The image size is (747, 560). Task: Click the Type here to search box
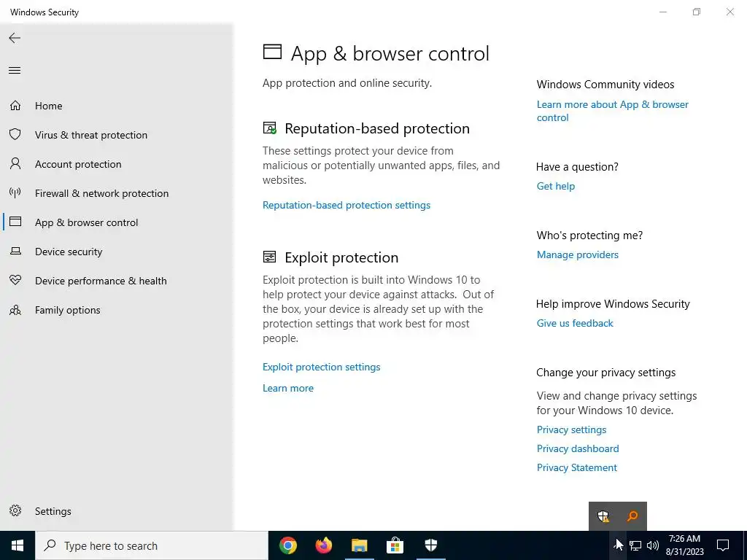(152, 545)
